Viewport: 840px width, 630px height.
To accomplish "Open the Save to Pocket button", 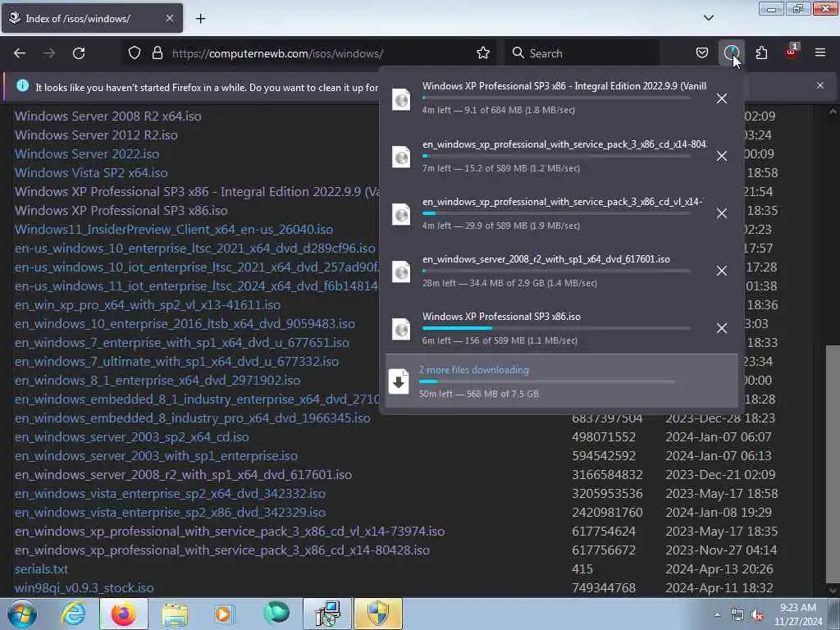I will [702, 53].
